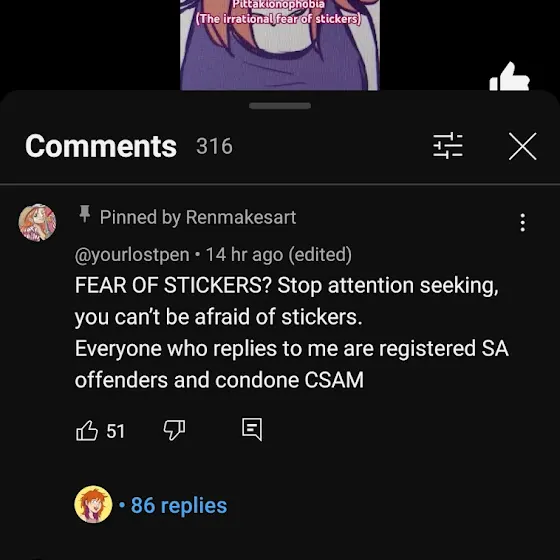Tap the drag handle on the comments sheet
The image size is (560, 560).
(280, 106)
